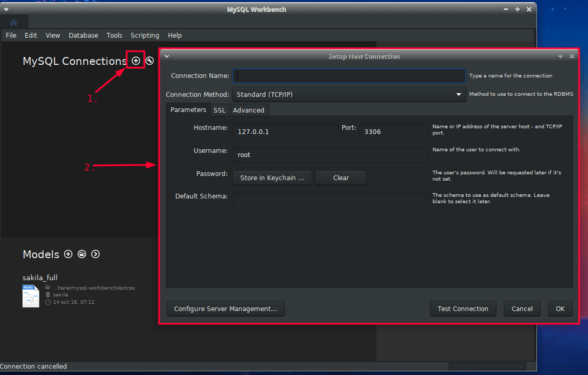The width and height of the screenshot is (588, 375).
Task: Open the sakila_full model thumbnail
Action: [31, 296]
